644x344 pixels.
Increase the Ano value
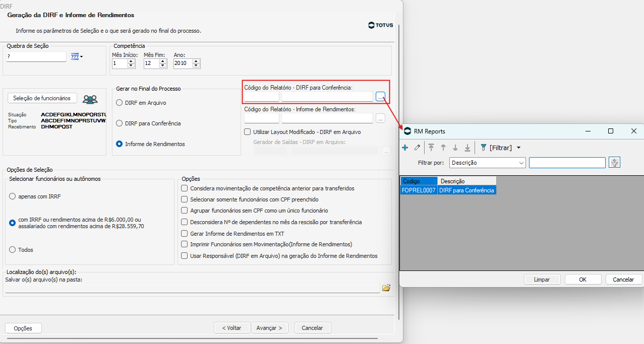point(196,61)
